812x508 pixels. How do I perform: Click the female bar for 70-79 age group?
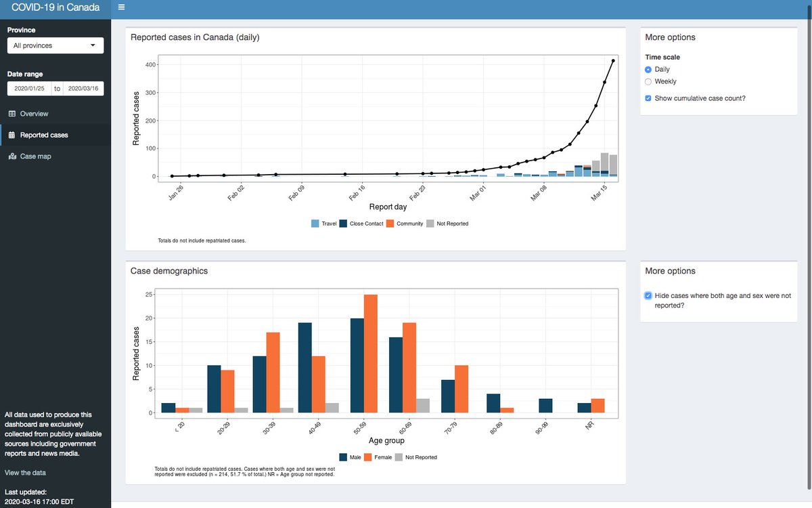point(461,389)
